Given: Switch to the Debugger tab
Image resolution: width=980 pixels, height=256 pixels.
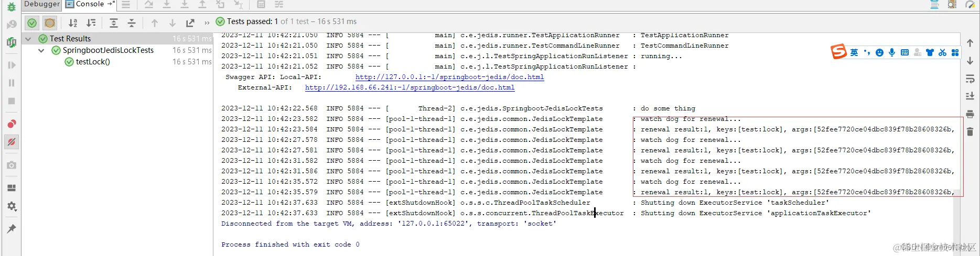Looking at the screenshot, I should click(x=42, y=4).
